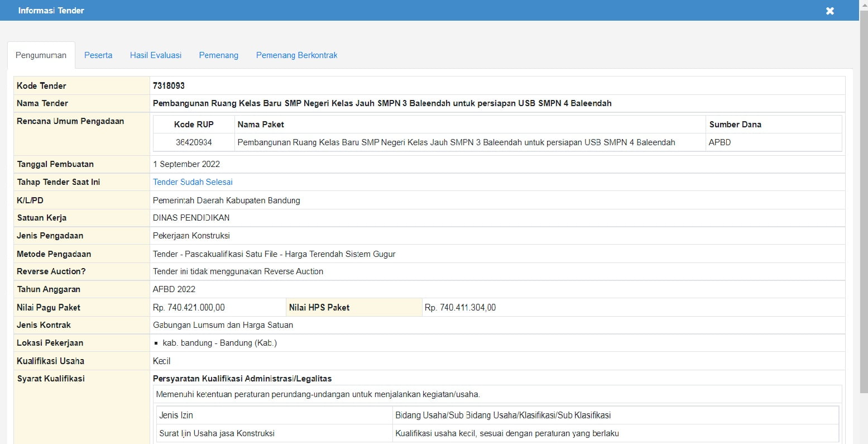Click the Nilai Pagu Paket amount

click(x=189, y=307)
